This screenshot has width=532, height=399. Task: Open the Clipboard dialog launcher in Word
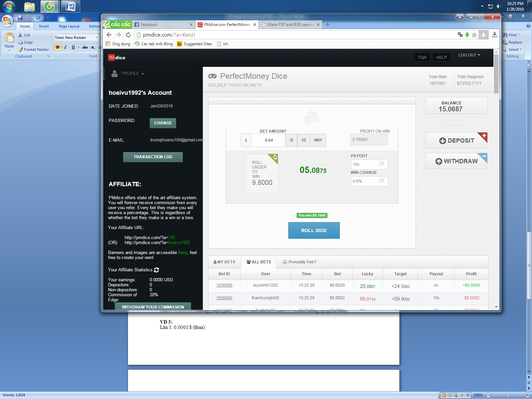click(49, 56)
